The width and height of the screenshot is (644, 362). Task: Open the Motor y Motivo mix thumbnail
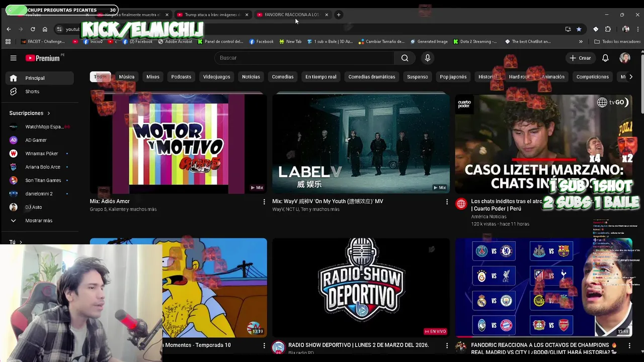tap(179, 143)
